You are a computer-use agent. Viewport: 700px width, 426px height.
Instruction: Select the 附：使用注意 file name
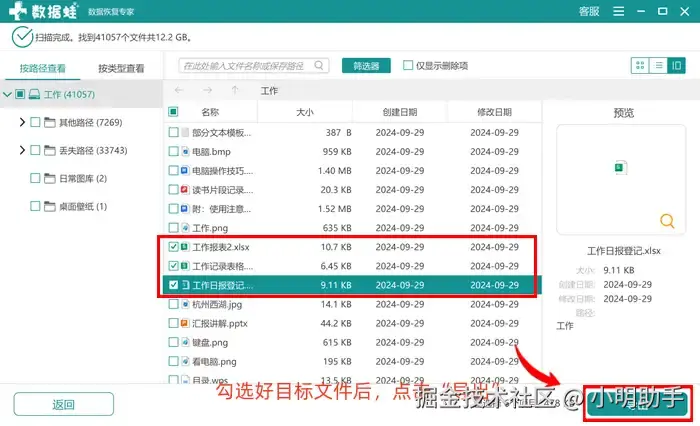point(221,209)
